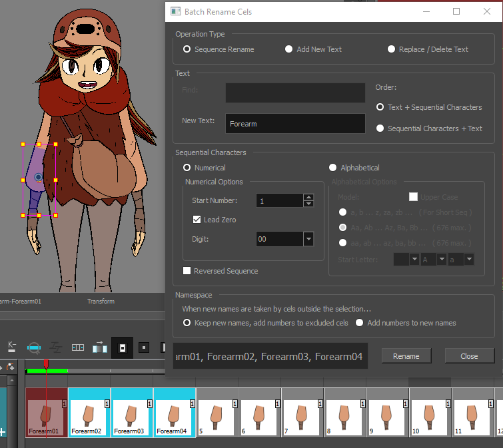
Task: Select the Add New Text operation
Action: click(288, 49)
